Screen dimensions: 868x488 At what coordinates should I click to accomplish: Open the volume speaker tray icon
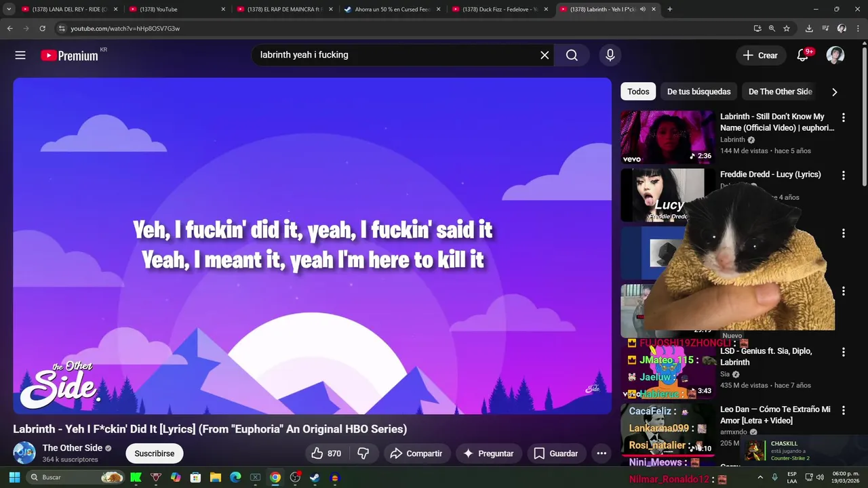pyautogui.click(x=820, y=477)
